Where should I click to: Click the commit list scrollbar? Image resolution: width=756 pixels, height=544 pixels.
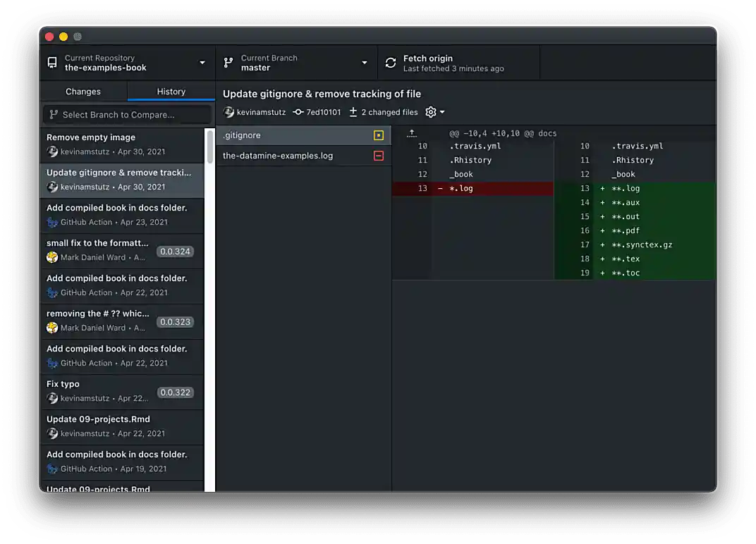point(209,148)
